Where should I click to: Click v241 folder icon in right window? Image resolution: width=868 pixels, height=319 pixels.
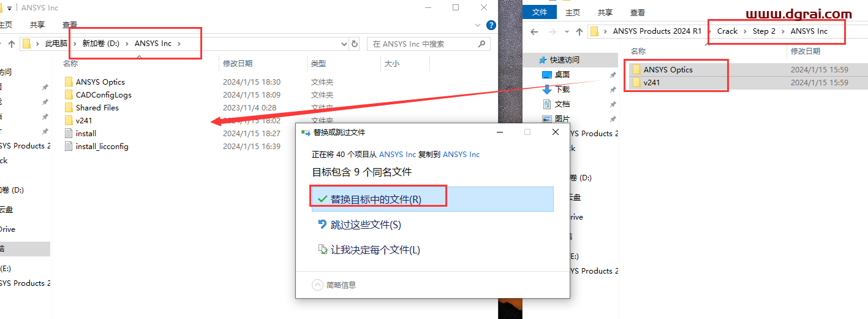[x=636, y=82]
